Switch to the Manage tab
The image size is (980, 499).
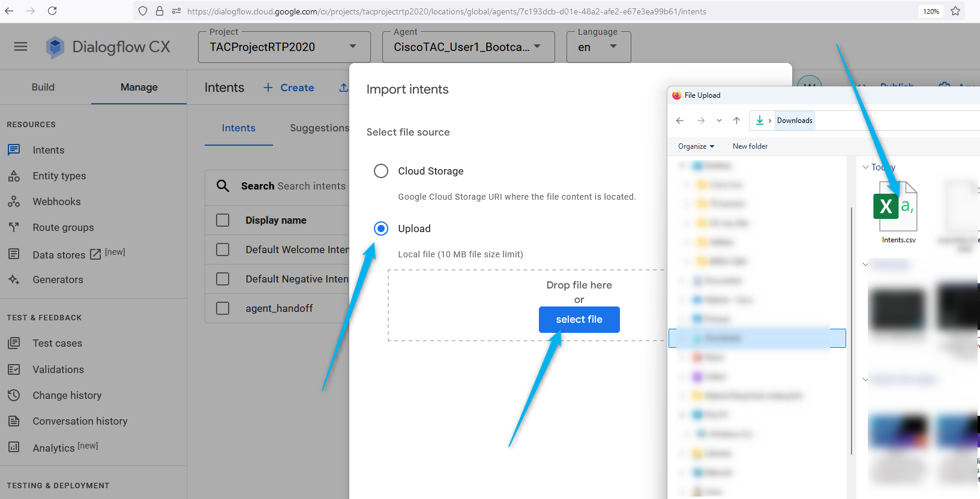(139, 87)
